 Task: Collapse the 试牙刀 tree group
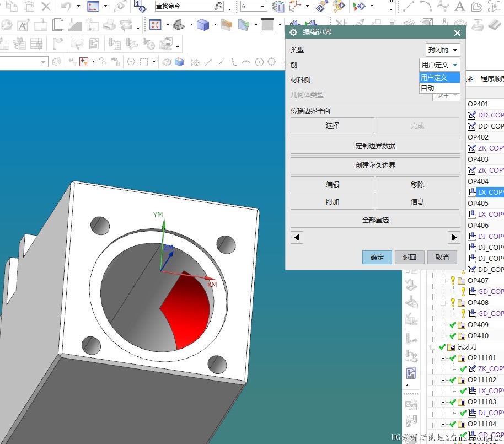pos(432,347)
